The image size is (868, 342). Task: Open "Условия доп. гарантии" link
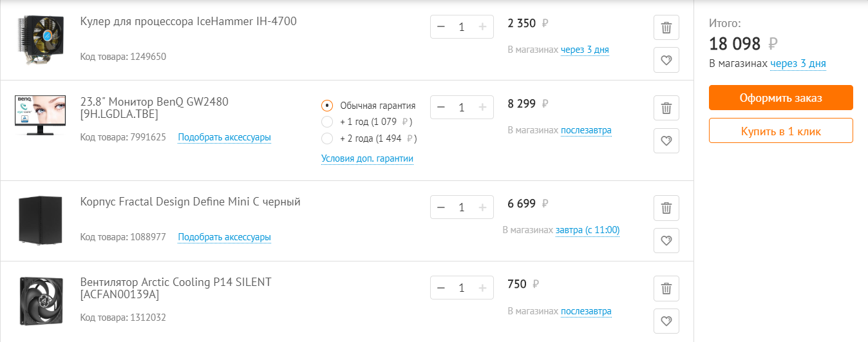click(367, 158)
